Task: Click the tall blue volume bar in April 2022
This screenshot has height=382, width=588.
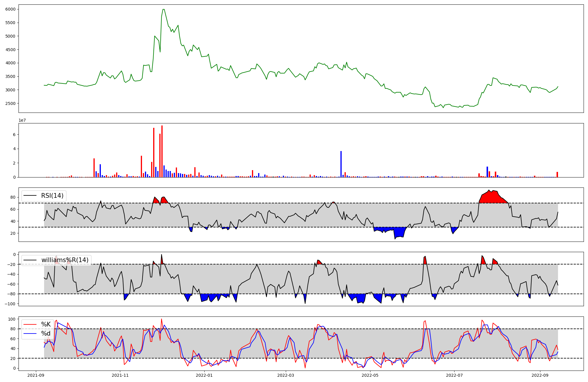Action: [x=341, y=164]
